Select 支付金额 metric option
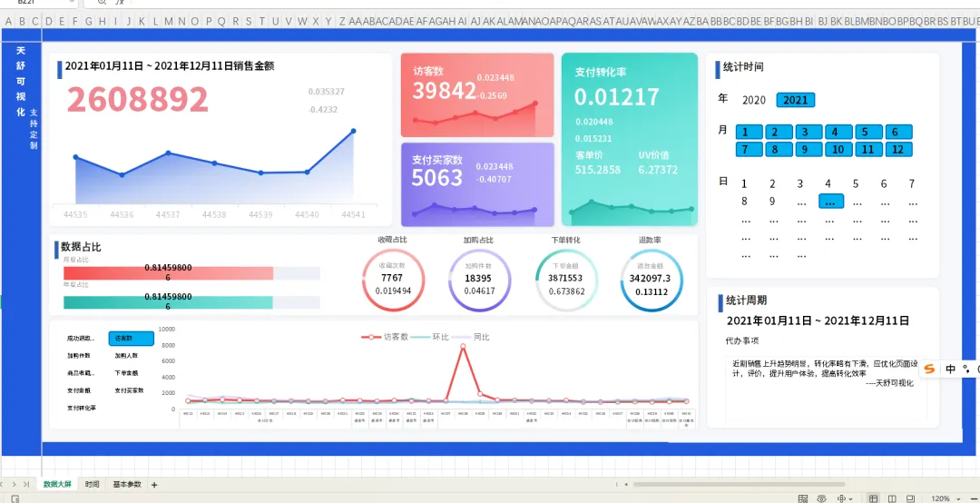The height and width of the screenshot is (503, 980). [x=79, y=390]
